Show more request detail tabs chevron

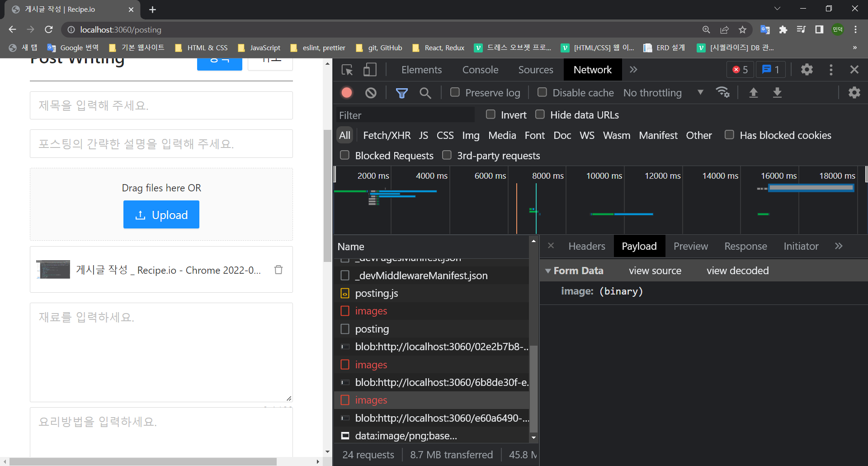tap(839, 246)
